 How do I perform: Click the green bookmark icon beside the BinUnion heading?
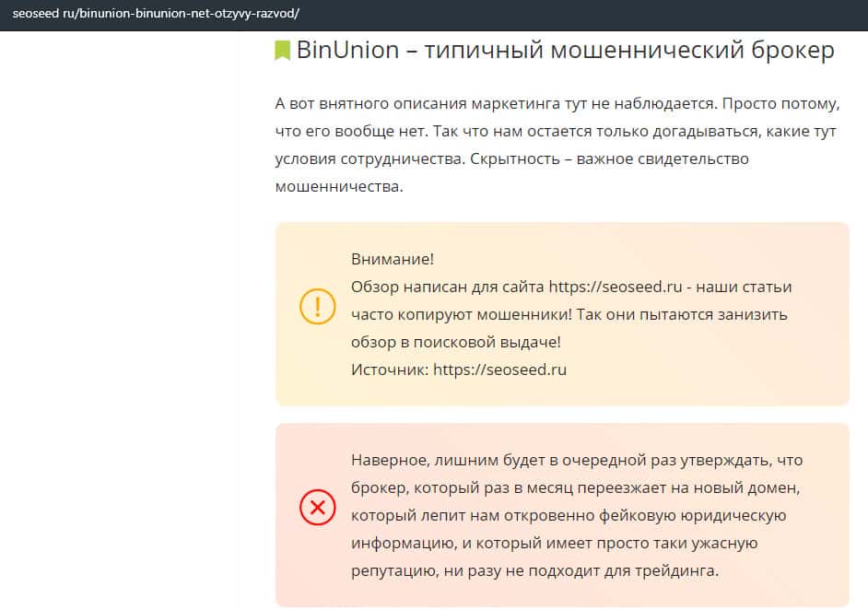coord(282,50)
